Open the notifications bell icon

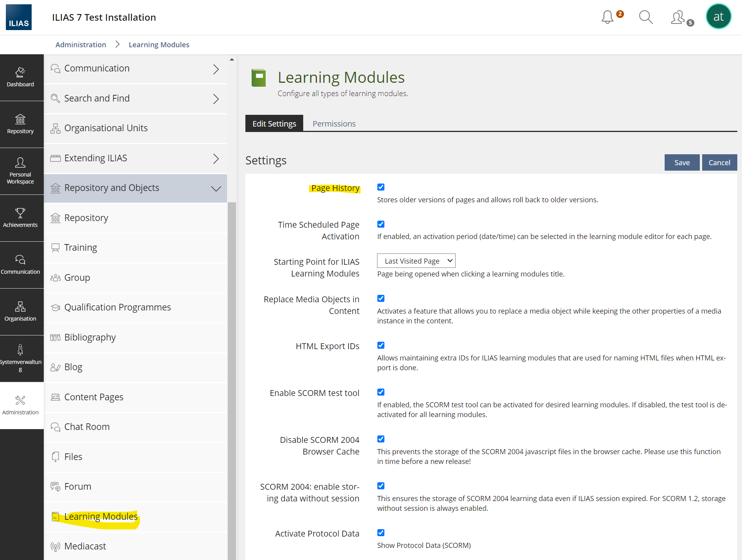(608, 17)
